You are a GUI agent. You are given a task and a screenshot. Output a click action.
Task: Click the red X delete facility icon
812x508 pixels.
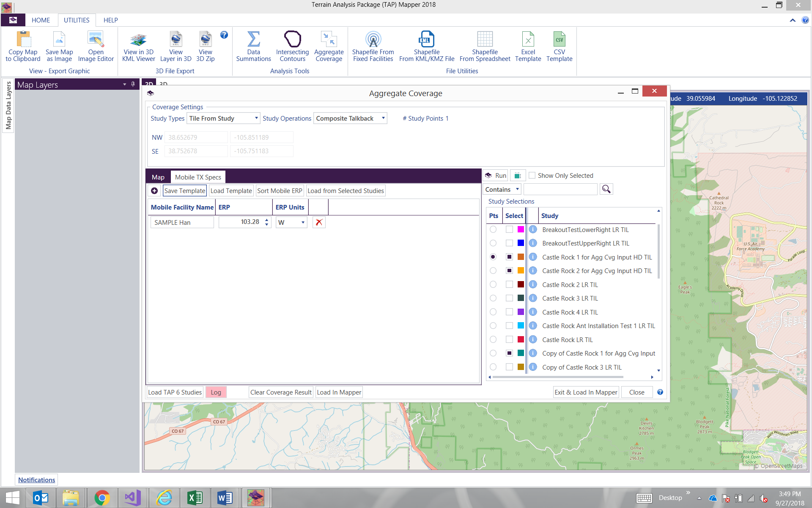click(319, 222)
